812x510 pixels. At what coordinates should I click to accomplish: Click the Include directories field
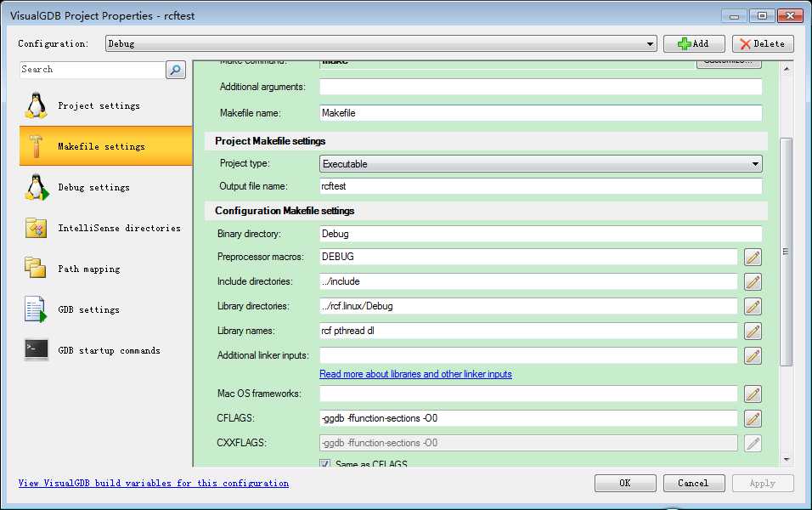coord(528,281)
